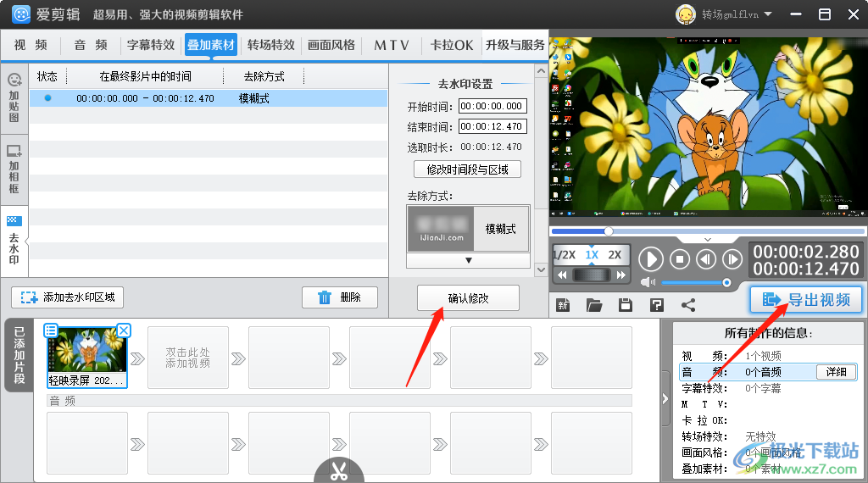Image resolution: width=868 pixels, height=483 pixels.
Task: Adjust the volume slider handle
Action: pyautogui.click(x=726, y=283)
